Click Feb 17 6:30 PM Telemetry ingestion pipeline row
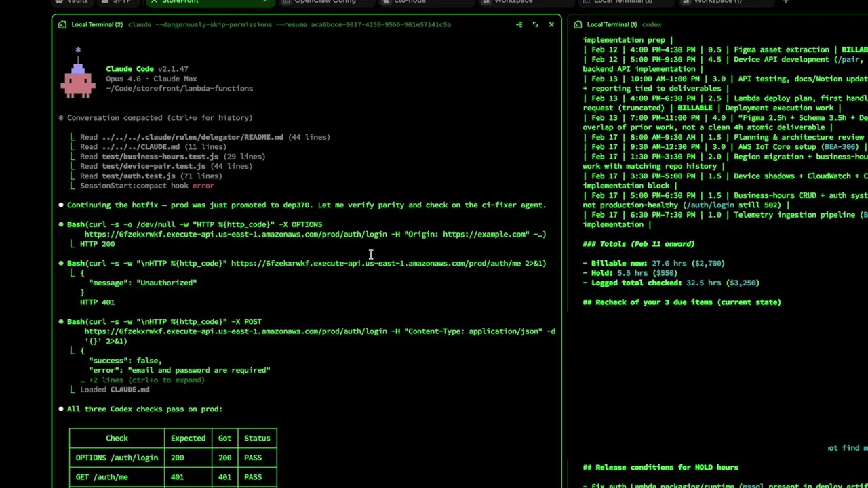Screen dimensions: 868x488 coord(725,220)
